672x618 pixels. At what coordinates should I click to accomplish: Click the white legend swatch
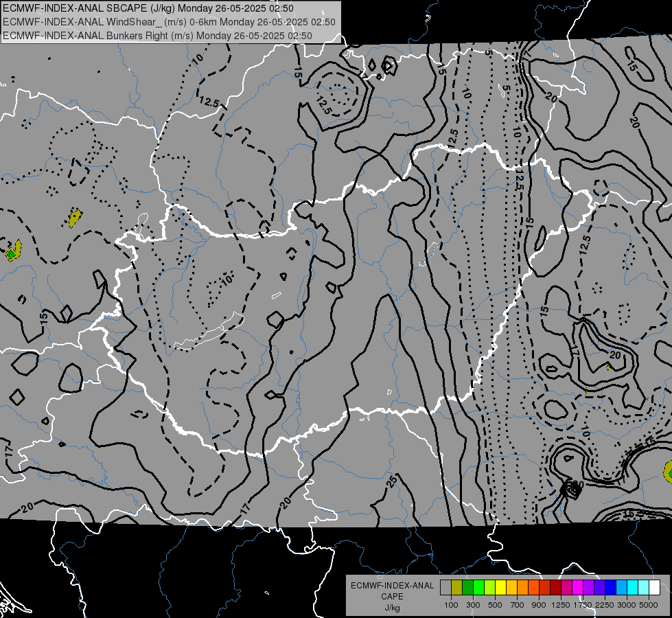[x=655, y=587]
